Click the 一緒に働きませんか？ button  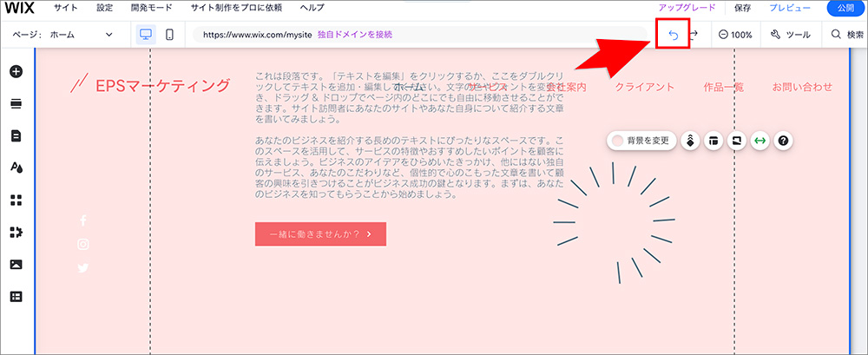(x=320, y=234)
